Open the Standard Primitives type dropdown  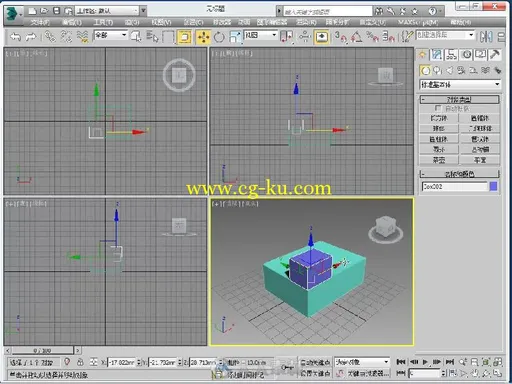(460, 85)
